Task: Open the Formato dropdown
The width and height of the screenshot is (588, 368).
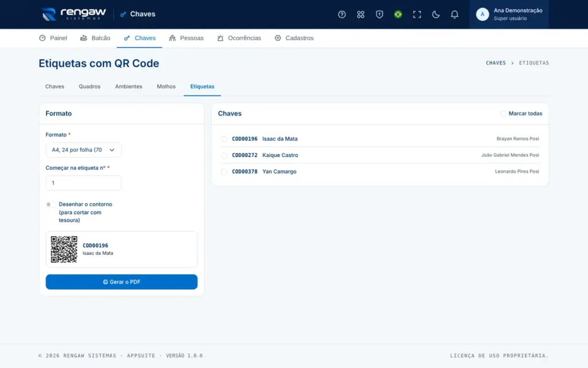Action: [83, 150]
